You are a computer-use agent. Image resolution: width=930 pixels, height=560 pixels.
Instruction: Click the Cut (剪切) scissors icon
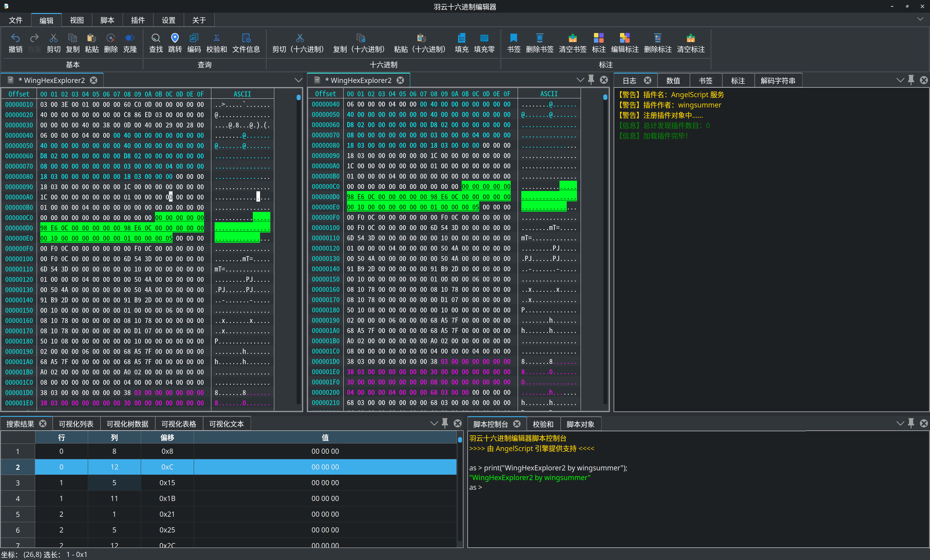coord(53,38)
